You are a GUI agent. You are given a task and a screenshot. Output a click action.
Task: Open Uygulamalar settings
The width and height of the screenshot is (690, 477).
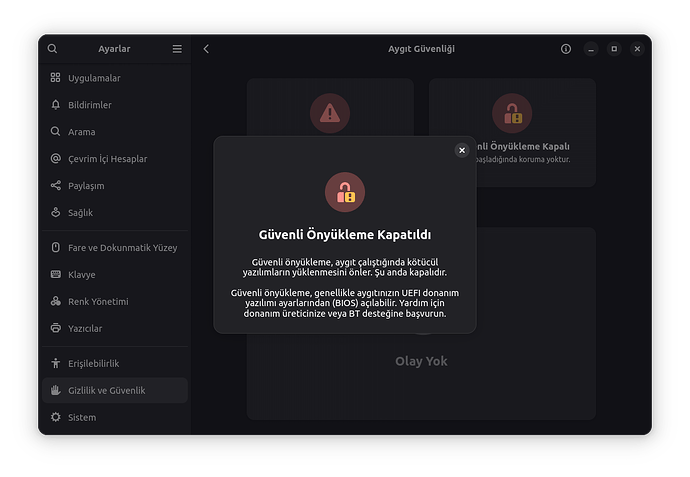click(93, 78)
